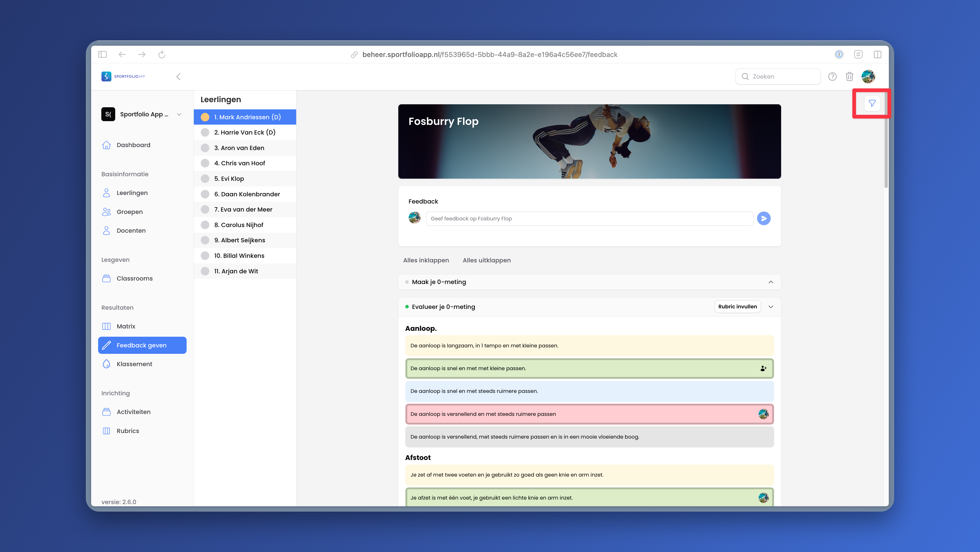Screen dimensions: 980x552
Task: Toggle status circle for Arjan de Wit
Action: click(205, 271)
